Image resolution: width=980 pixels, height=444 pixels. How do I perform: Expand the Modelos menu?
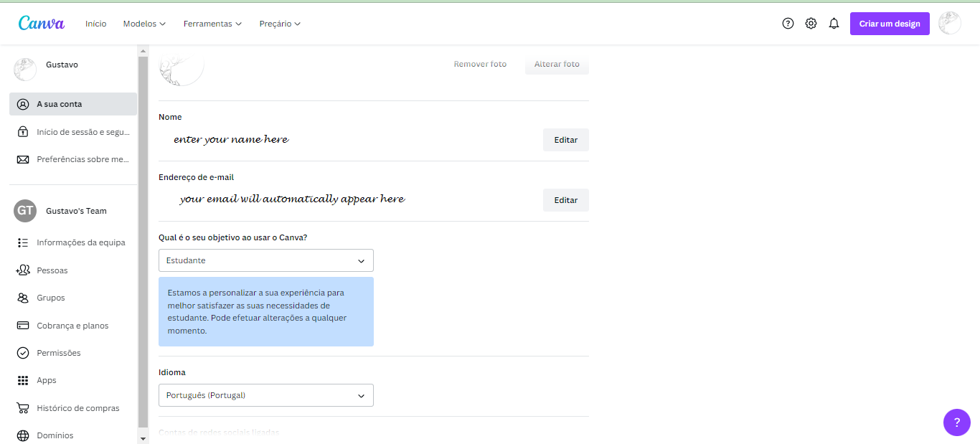click(144, 24)
